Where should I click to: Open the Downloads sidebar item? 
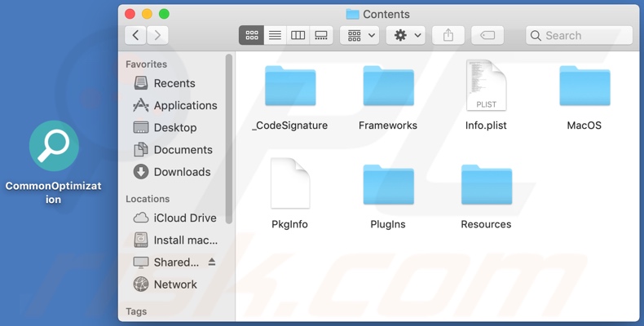182,172
